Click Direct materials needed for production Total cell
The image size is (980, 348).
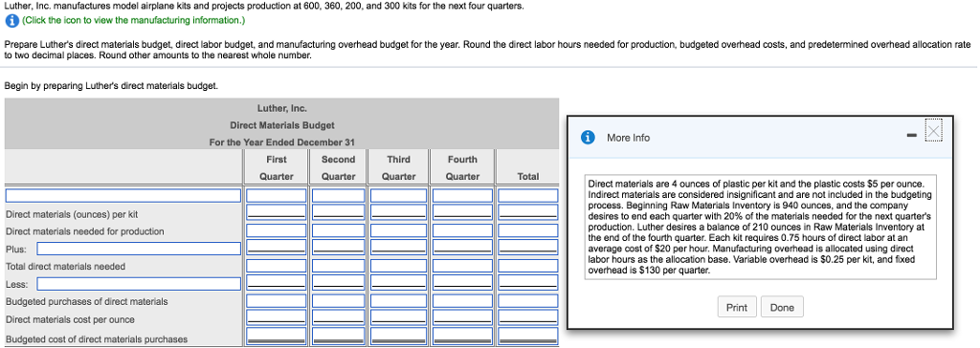point(528,230)
